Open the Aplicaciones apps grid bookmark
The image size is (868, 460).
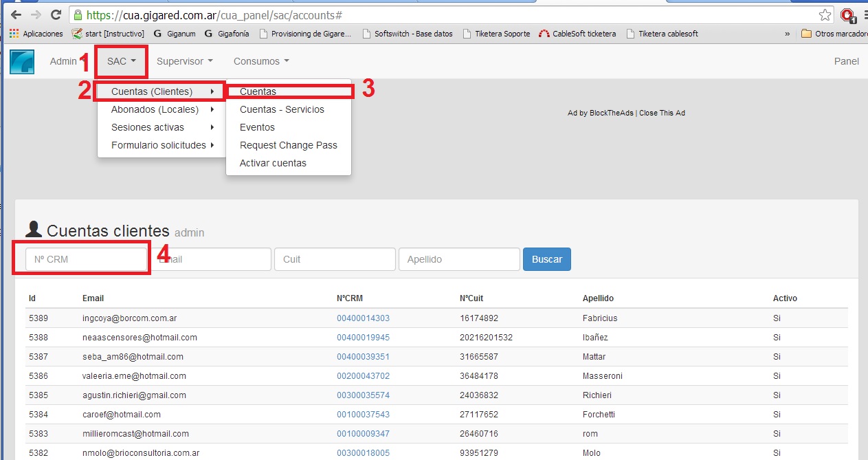[x=36, y=34]
